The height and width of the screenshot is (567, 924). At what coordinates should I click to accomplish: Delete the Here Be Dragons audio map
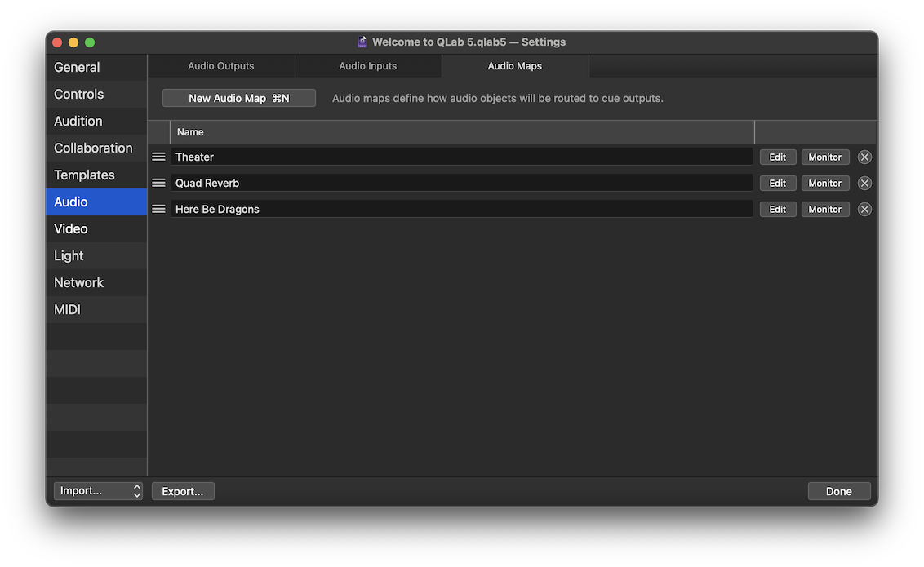click(864, 208)
